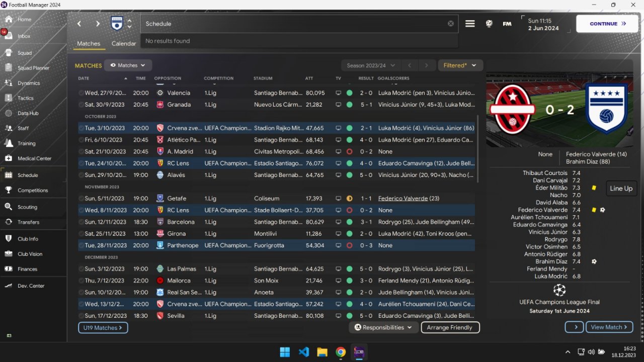
Task: Open the Season 2023/24 dropdown
Action: coord(371,65)
